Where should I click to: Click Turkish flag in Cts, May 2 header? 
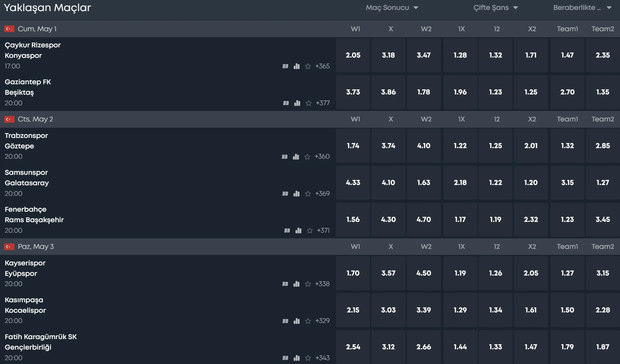(x=9, y=119)
